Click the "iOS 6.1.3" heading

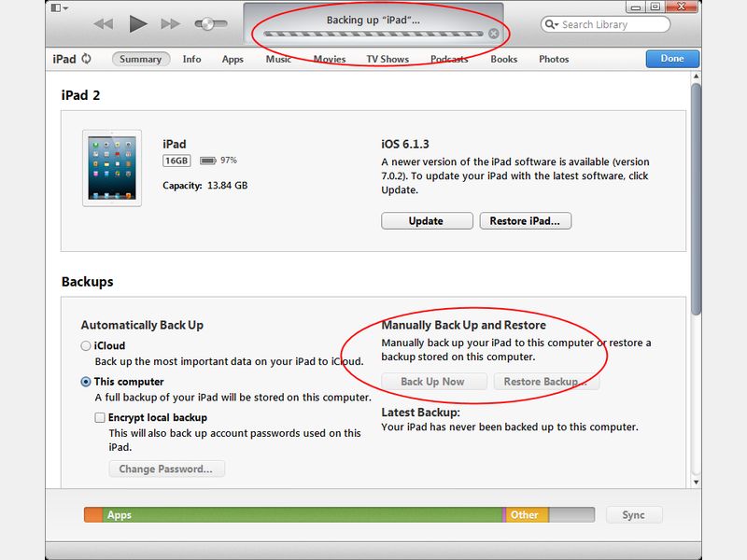[x=405, y=144]
